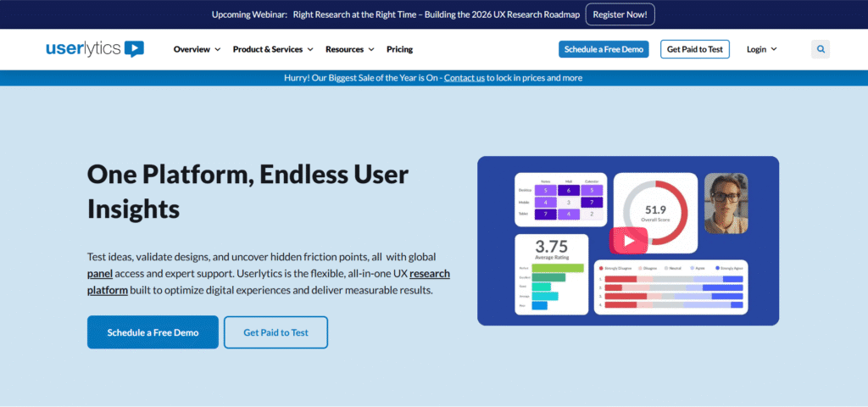868x407 pixels.
Task: Expand the Overview dropdown menu
Action: (197, 49)
